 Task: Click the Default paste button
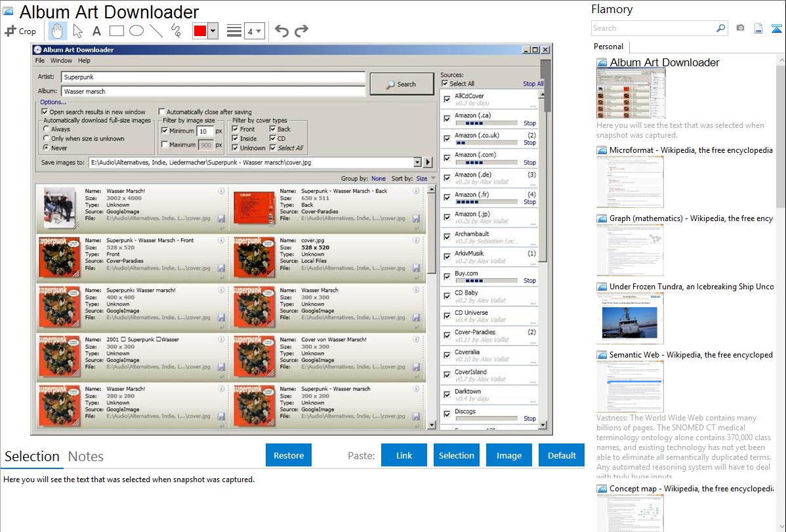(562, 455)
